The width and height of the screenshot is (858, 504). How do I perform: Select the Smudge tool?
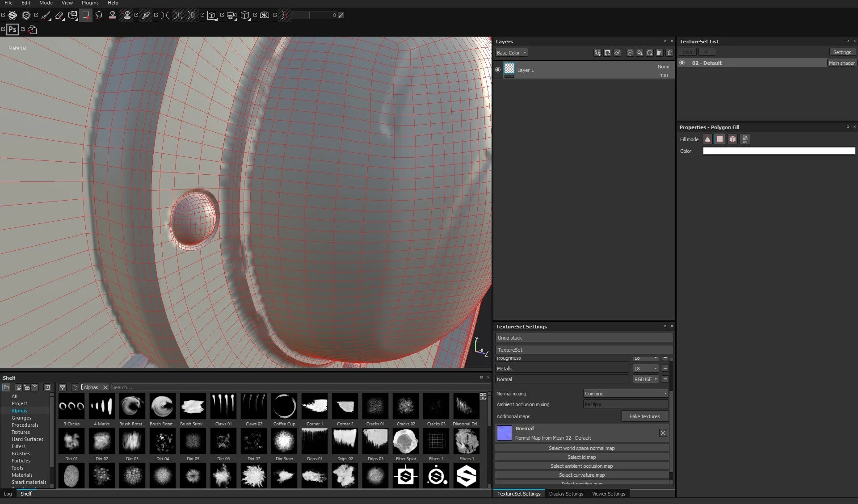[99, 15]
